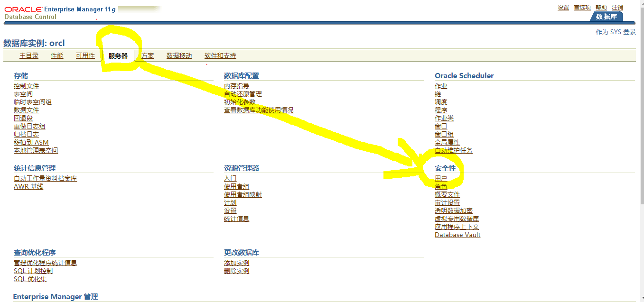The height and width of the screenshot is (302, 644).
Task: Open the 调度 link
Action: click(441, 102)
